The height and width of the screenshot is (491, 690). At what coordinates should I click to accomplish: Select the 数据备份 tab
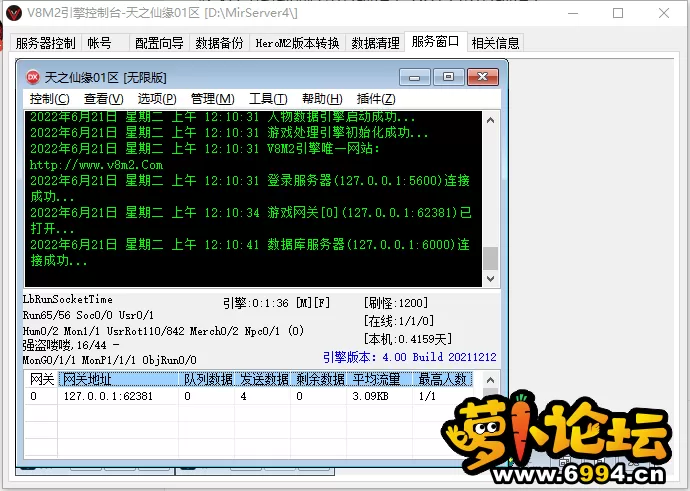pos(220,43)
